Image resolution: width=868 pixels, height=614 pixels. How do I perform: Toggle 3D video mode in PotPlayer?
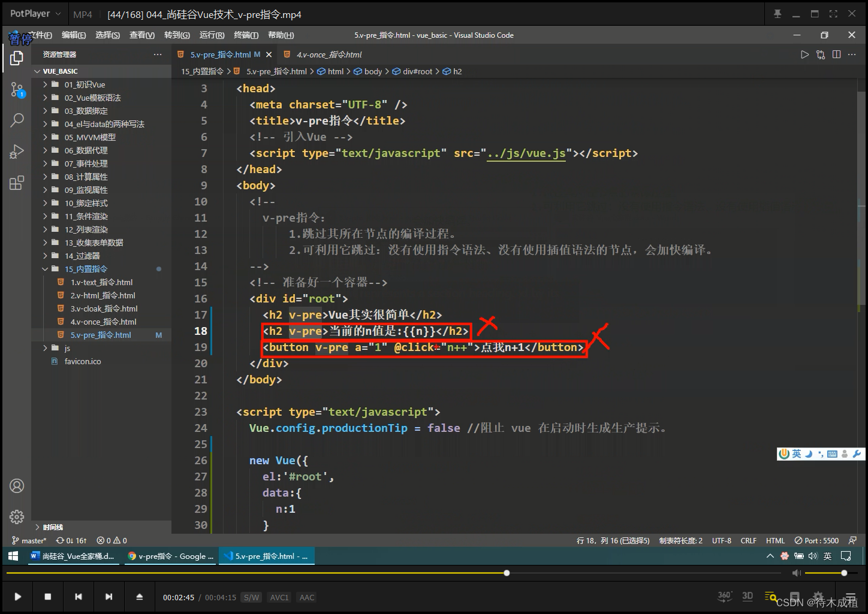[x=748, y=596]
